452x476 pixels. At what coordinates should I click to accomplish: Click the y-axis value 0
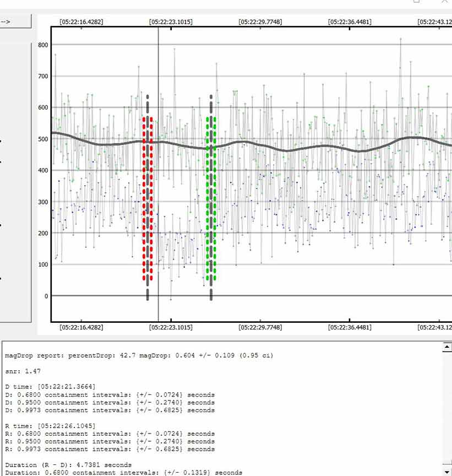point(46,296)
